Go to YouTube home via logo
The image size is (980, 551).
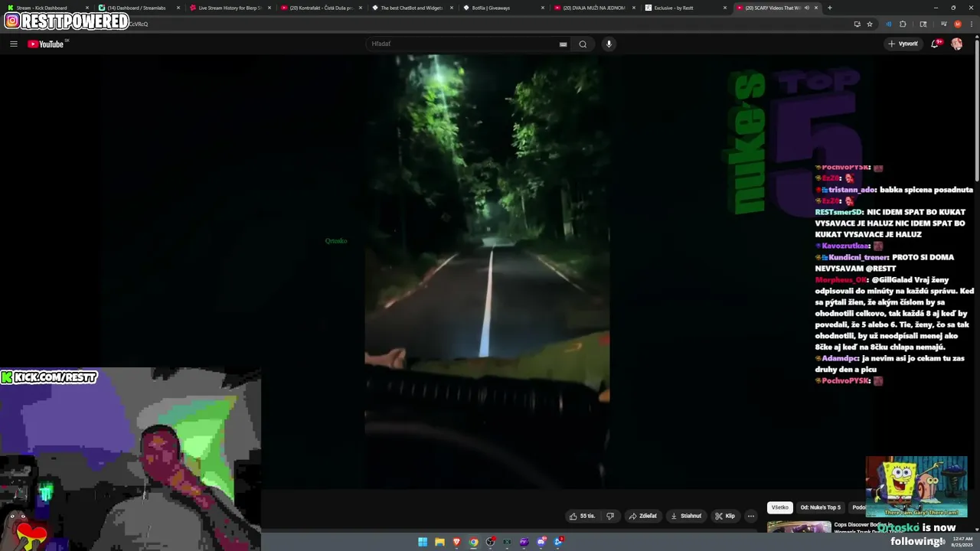tap(46, 44)
